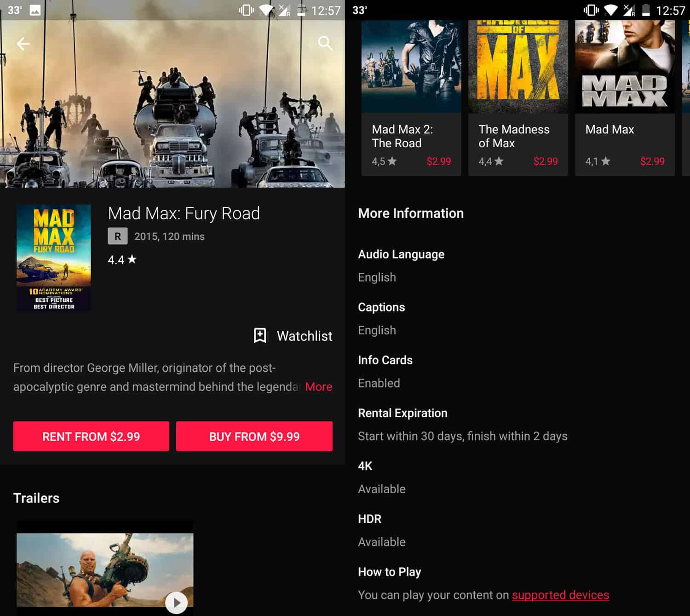Tap 'English' under Captions

point(377,330)
